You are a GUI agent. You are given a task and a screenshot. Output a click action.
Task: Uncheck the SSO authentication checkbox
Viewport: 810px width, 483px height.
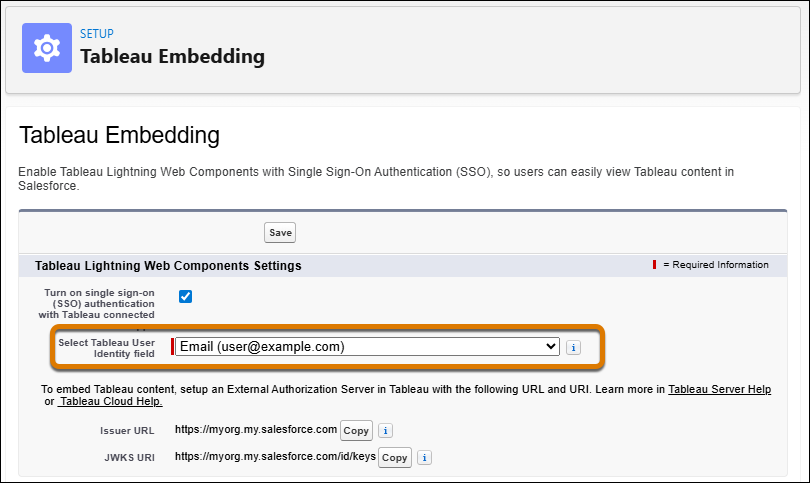(x=185, y=297)
